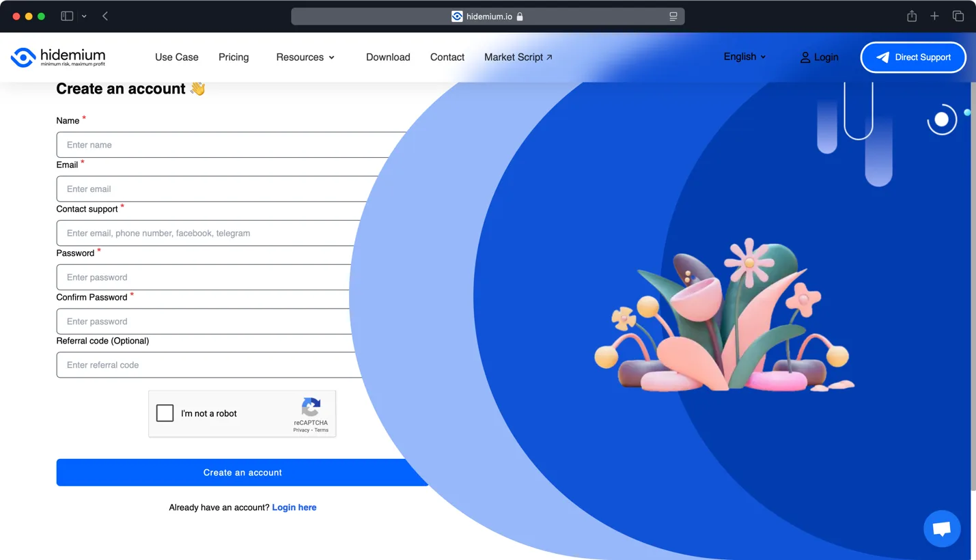The width and height of the screenshot is (976, 560).
Task: Show tab overview icon in Safari
Action: [x=958, y=16]
